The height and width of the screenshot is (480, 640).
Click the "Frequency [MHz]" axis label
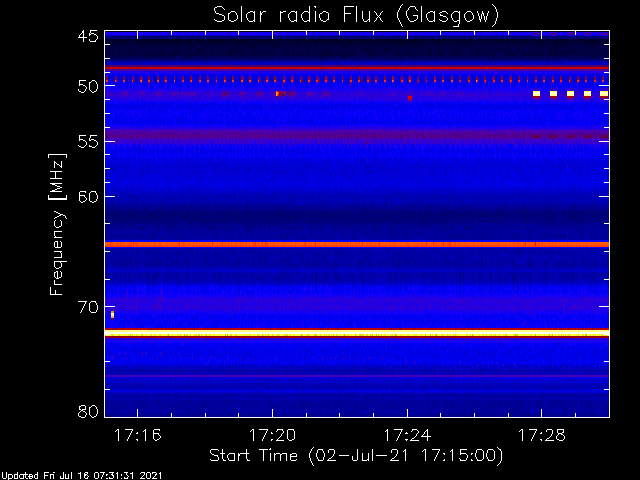click(x=57, y=224)
